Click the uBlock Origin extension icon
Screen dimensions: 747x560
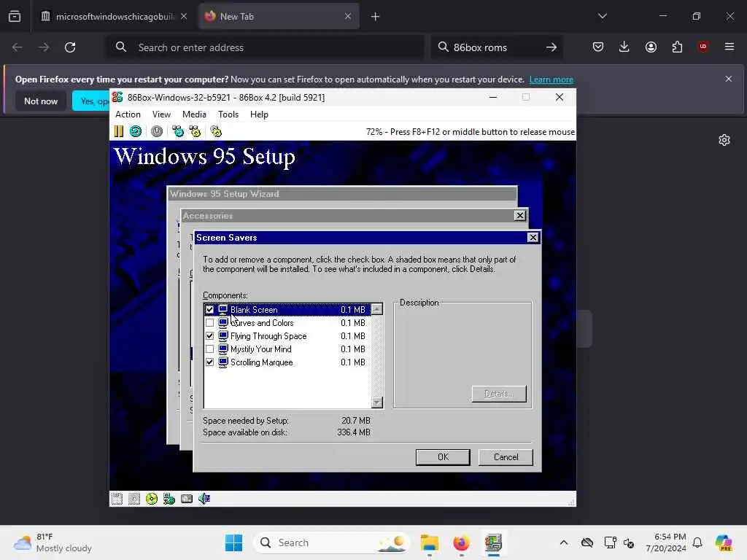click(703, 47)
